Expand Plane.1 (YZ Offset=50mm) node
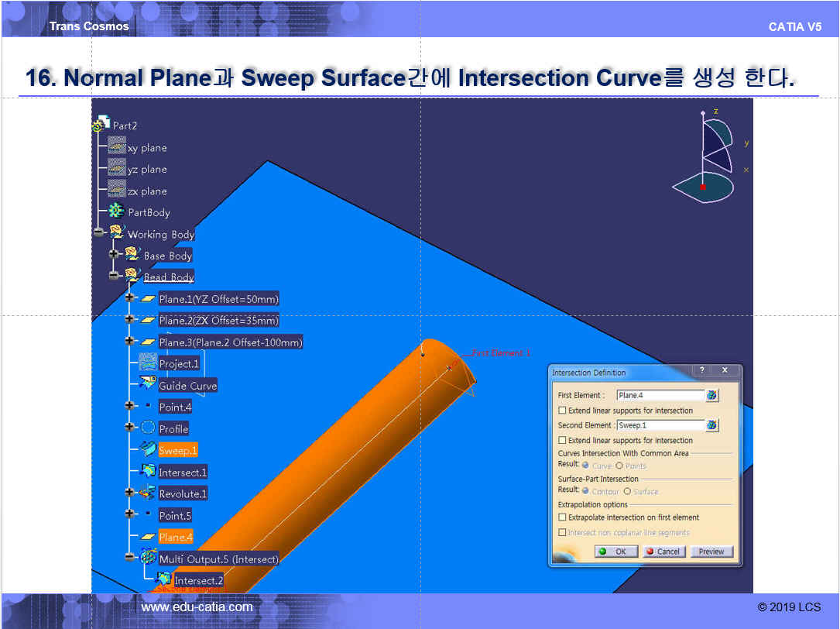 click(x=129, y=298)
